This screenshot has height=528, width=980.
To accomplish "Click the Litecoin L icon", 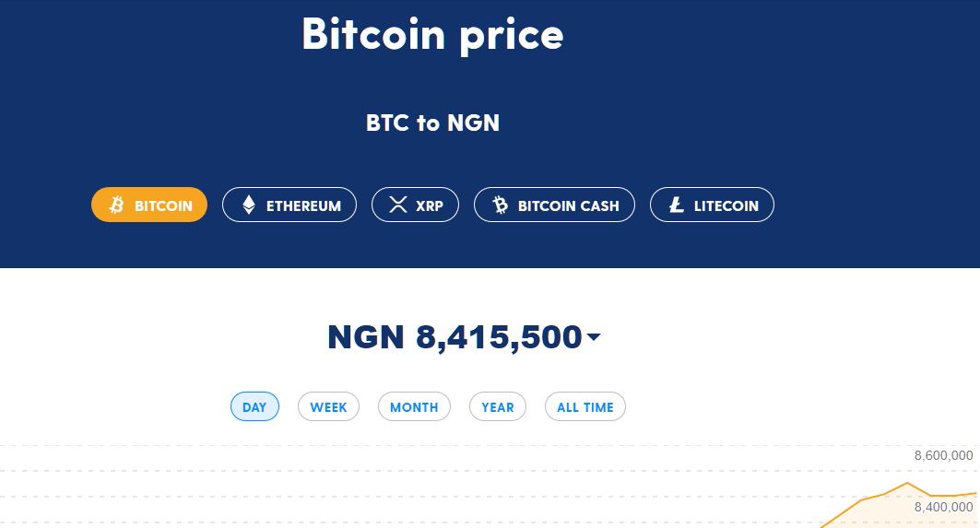I will tap(677, 205).
